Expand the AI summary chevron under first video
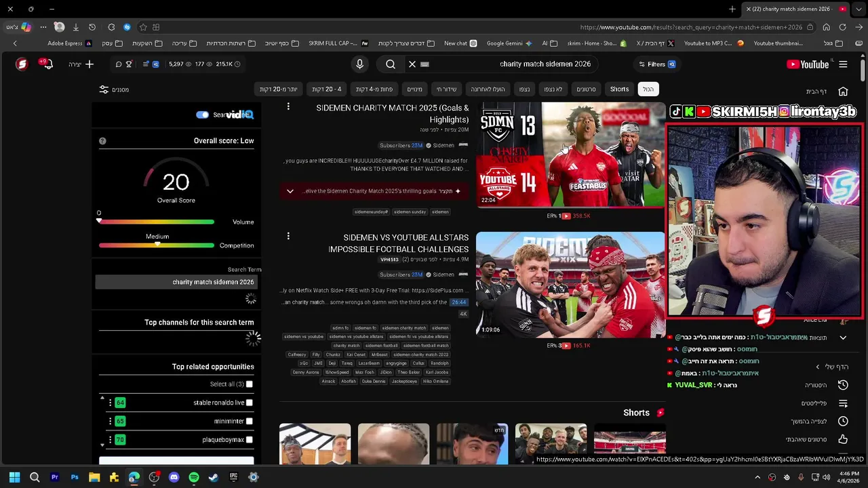The height and width of the screenshot is (488, 868). [x=290, y=191]
